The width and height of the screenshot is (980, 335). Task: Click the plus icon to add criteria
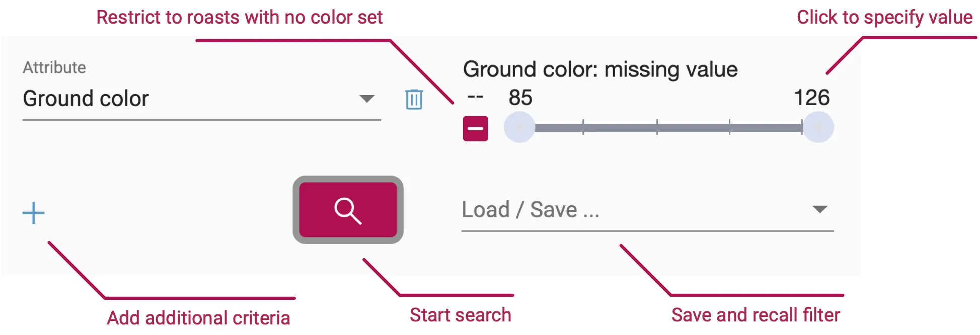(x=34, y=213)
